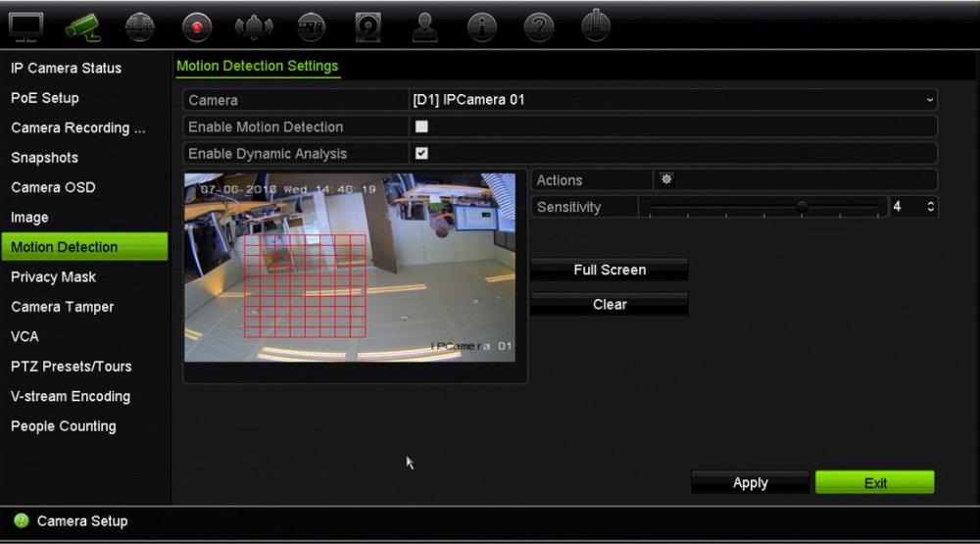This screenshot has width=980, height=544.
Task: Open Camera Recording settings menu
Action: 78,127
